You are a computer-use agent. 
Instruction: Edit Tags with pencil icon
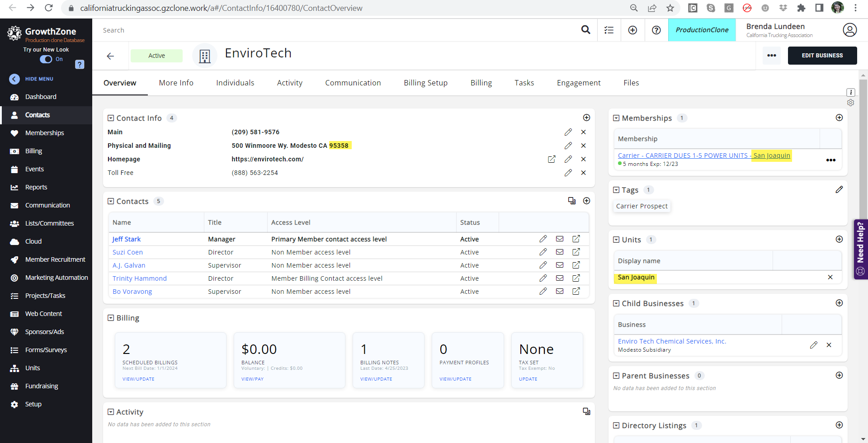[839, 189]
